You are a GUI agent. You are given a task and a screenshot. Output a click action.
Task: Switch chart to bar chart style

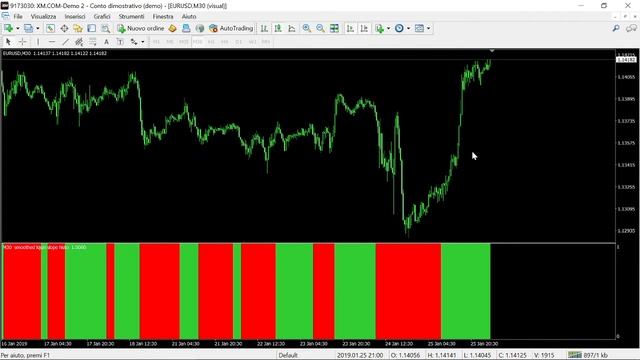[264, 28]
